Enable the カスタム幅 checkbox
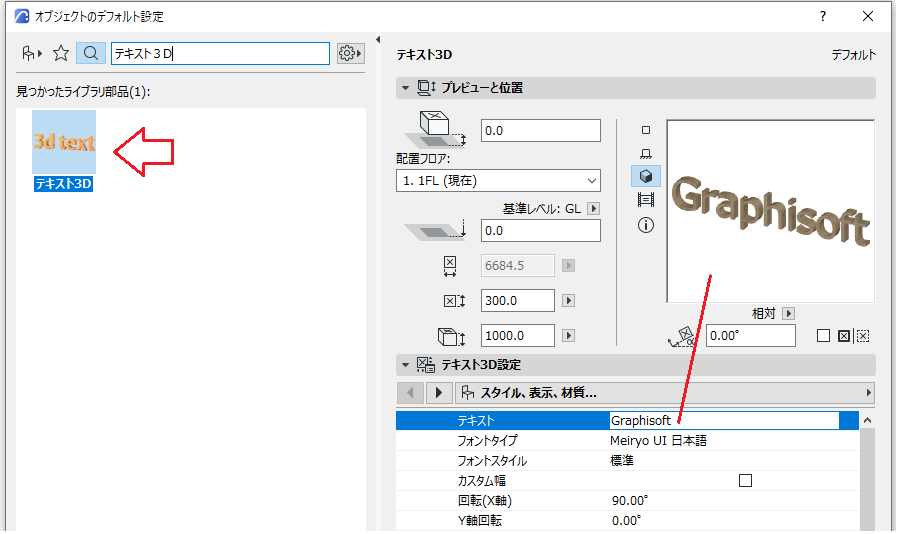 (x=745, y=481)
